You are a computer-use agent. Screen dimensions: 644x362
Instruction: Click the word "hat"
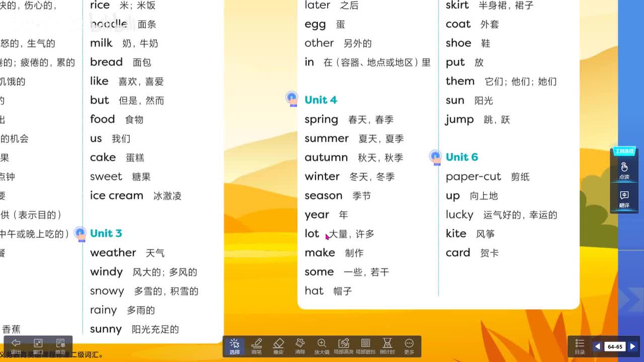tap(314, 291)
